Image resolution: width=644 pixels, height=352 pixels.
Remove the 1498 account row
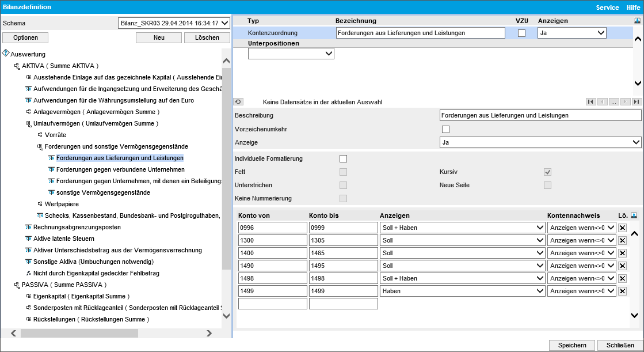click(x=623, y=278)
